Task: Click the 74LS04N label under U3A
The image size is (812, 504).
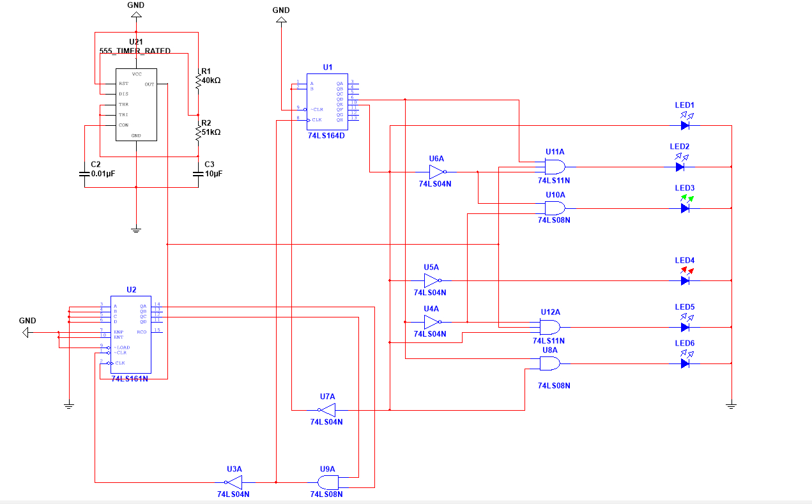Action: [233, 494]
